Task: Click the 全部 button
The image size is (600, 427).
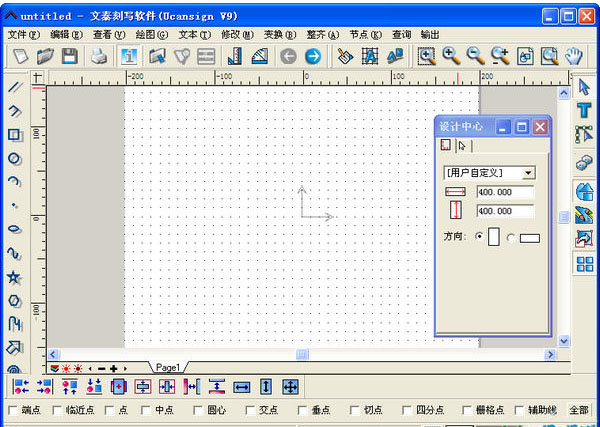Action: [579, 410]
